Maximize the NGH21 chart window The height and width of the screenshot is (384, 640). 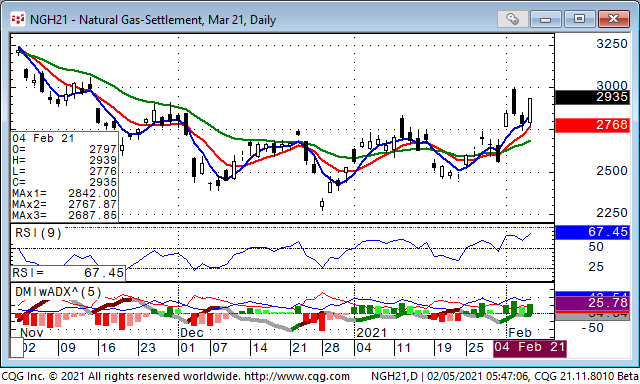579,19
